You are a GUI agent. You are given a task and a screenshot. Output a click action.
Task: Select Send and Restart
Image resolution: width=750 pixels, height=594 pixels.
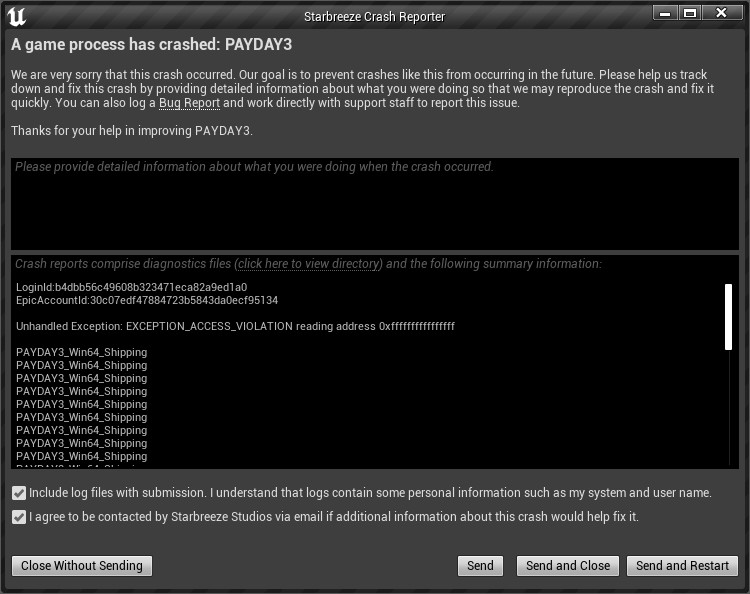point(682,566)
